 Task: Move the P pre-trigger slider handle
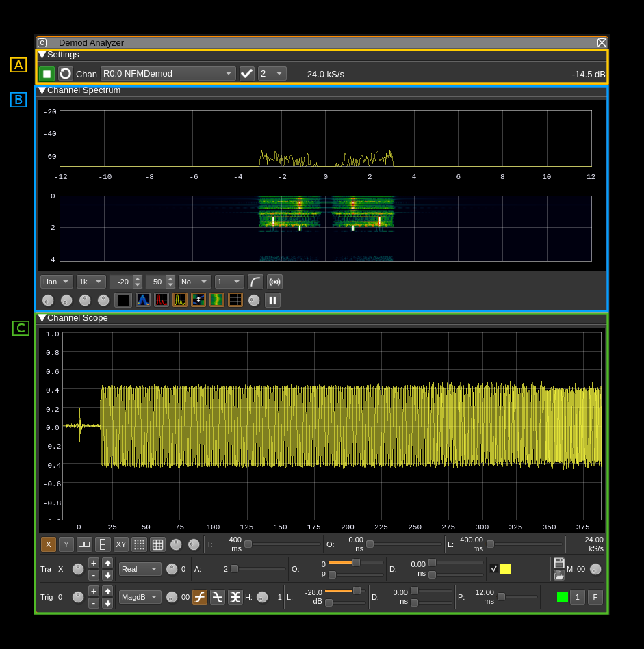click(501, 596)
